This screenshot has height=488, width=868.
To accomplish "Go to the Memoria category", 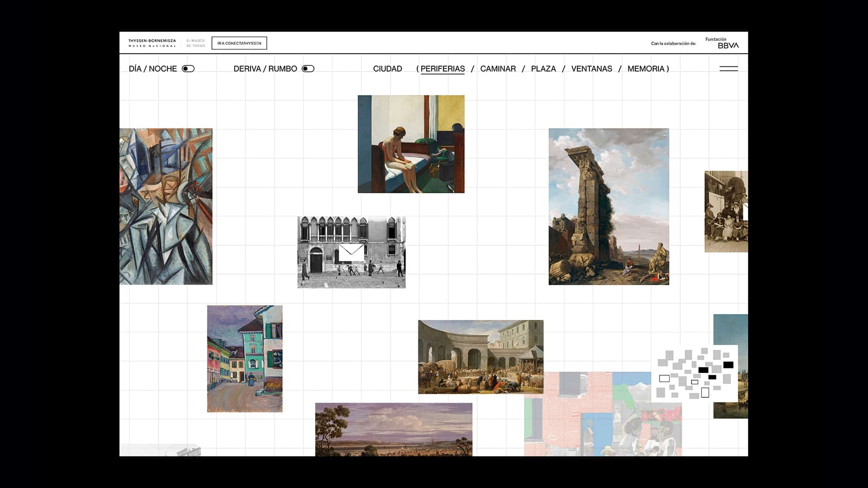I will click(646, 69).
